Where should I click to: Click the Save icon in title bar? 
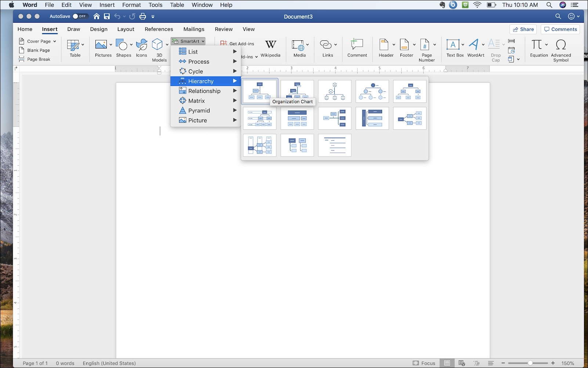(107, 17)
